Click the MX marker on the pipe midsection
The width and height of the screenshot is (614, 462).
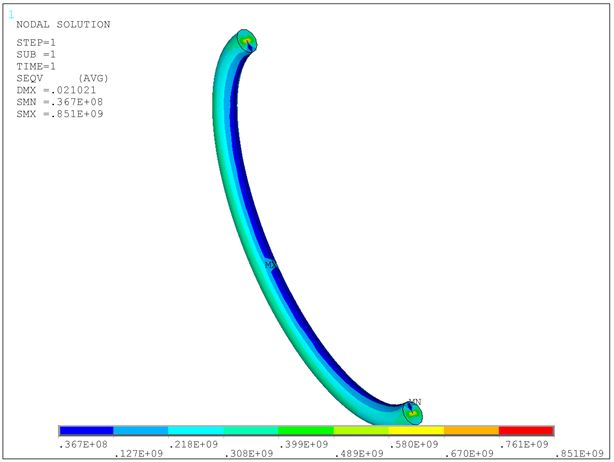pos(269,265)
